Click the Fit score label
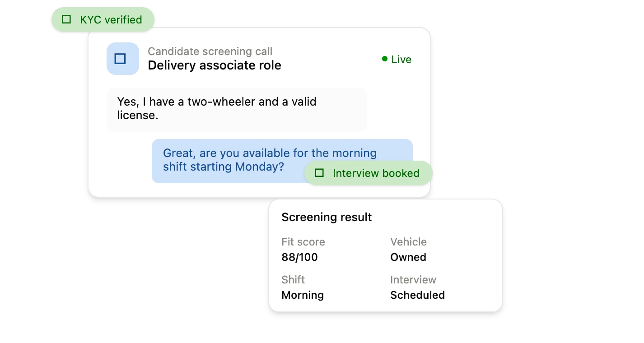The height and width of the screenshot is (343, 644). pyautogui.click(x=303, y=242)
